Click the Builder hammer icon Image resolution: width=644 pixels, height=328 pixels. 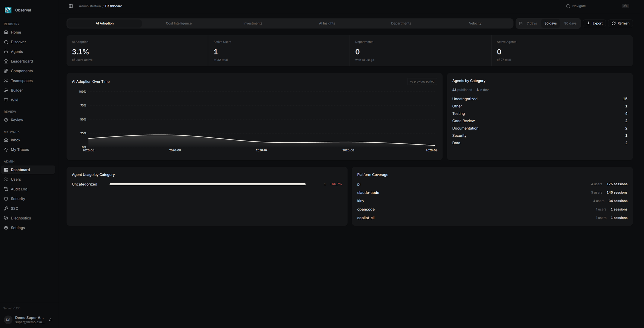[x=6, y=90]
